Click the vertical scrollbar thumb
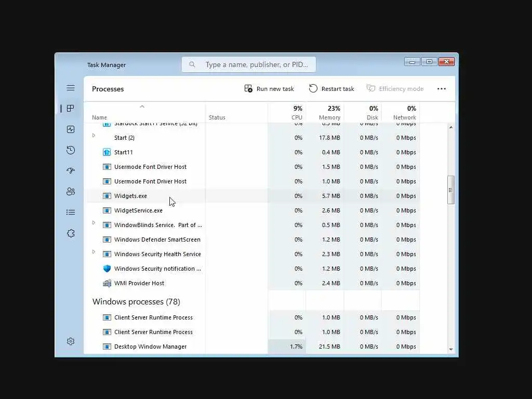 coord(450,190)
